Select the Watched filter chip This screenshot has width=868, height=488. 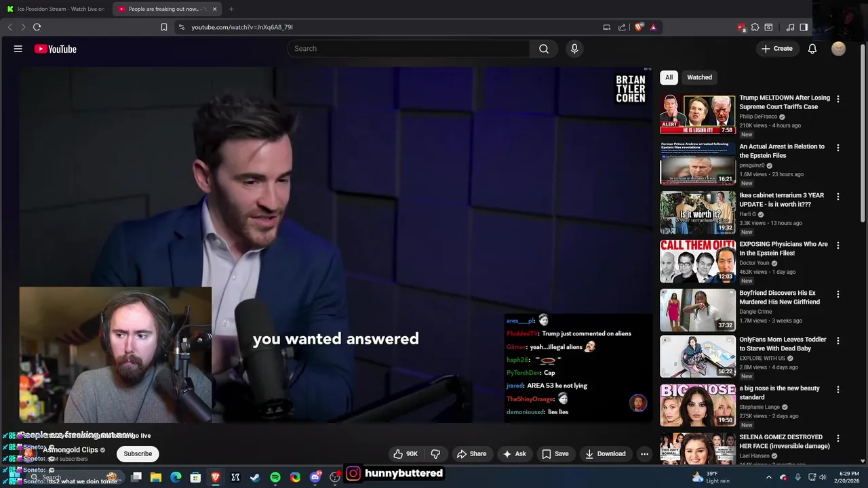pyautogui.click(x=699, y=77)
